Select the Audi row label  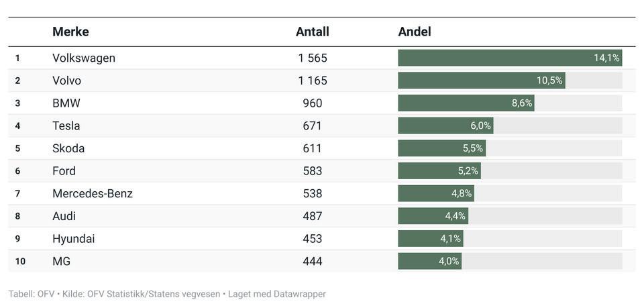[x=64, y=216]
